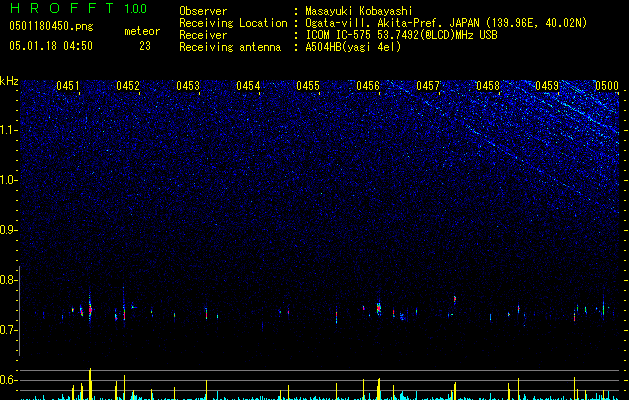Click the 0456 time marker

pyautogui.click(x=368, y=86)
